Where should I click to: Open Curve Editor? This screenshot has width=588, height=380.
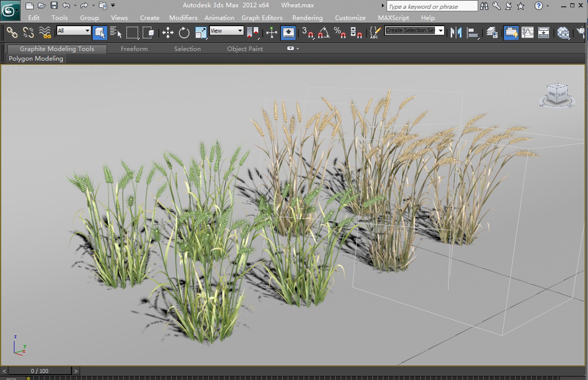click(527, 33)
